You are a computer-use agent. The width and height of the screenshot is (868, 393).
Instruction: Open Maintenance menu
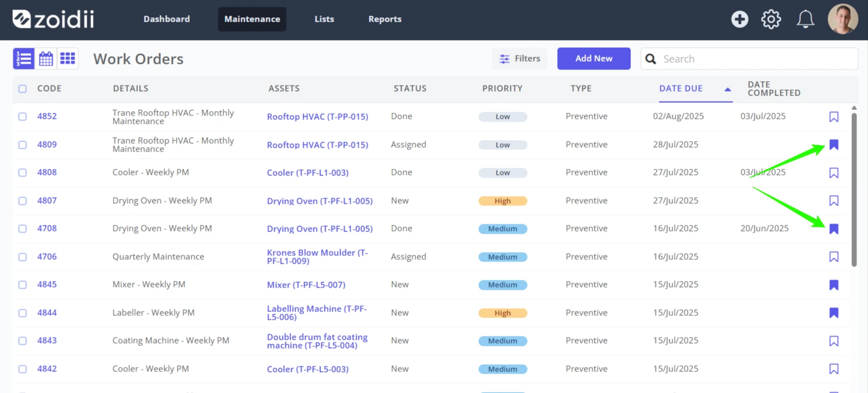tap(252, 19)
